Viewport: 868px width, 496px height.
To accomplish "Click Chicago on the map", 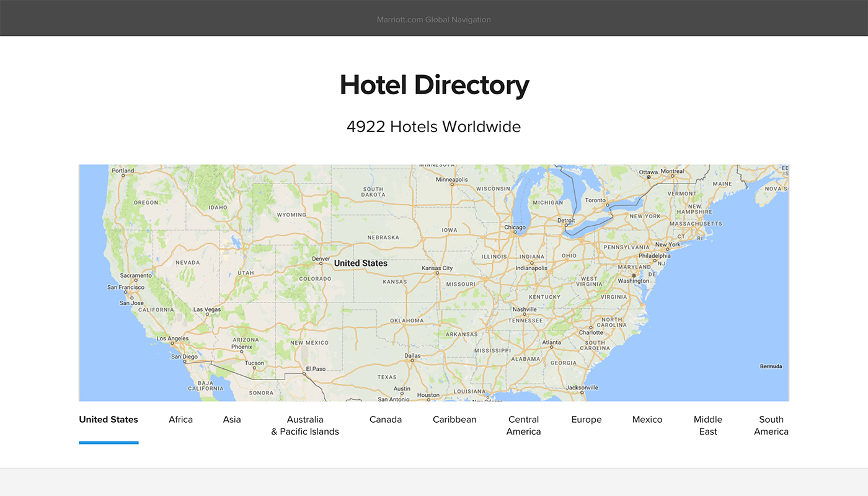I will pyautogui.click(x=515, y=228).
